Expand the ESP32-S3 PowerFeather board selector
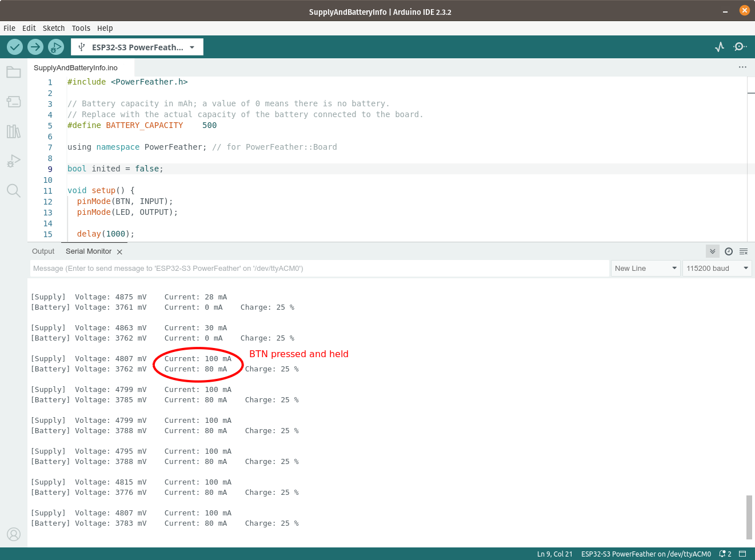 point(137,47)
